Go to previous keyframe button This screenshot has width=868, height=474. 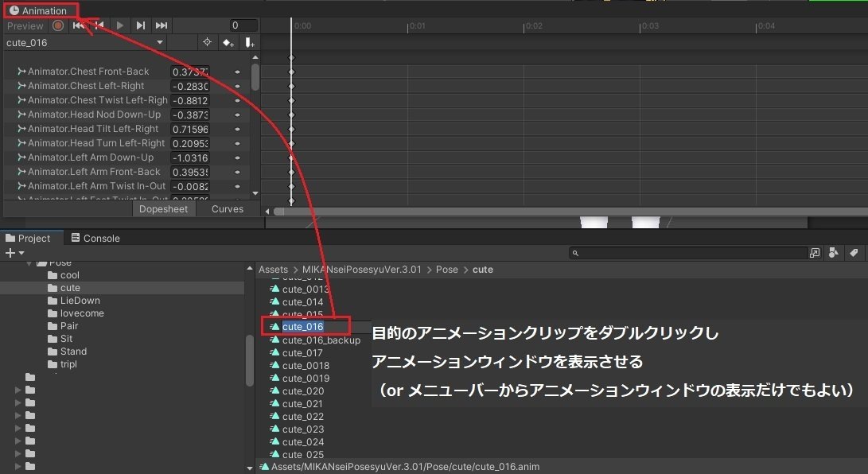tap(99, 25)
